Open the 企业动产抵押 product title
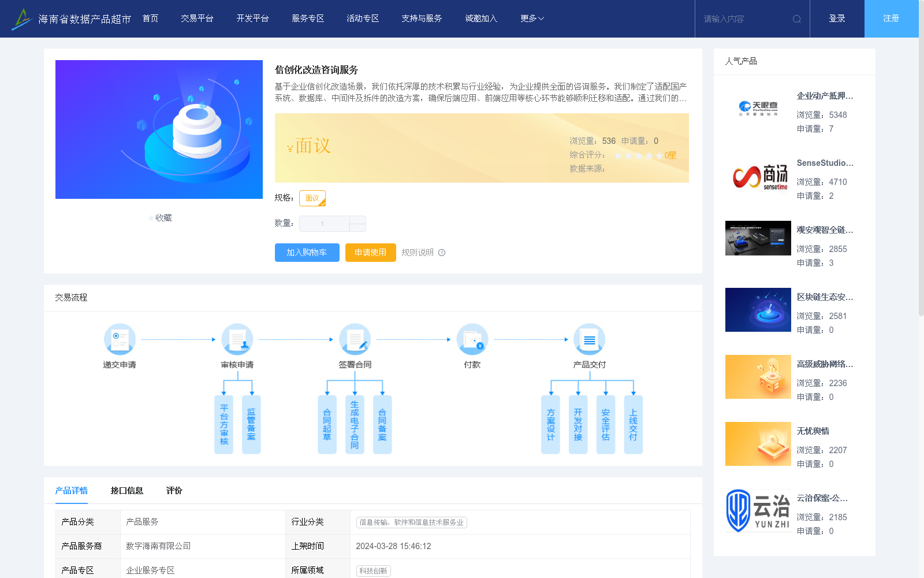 pos(825,96)
